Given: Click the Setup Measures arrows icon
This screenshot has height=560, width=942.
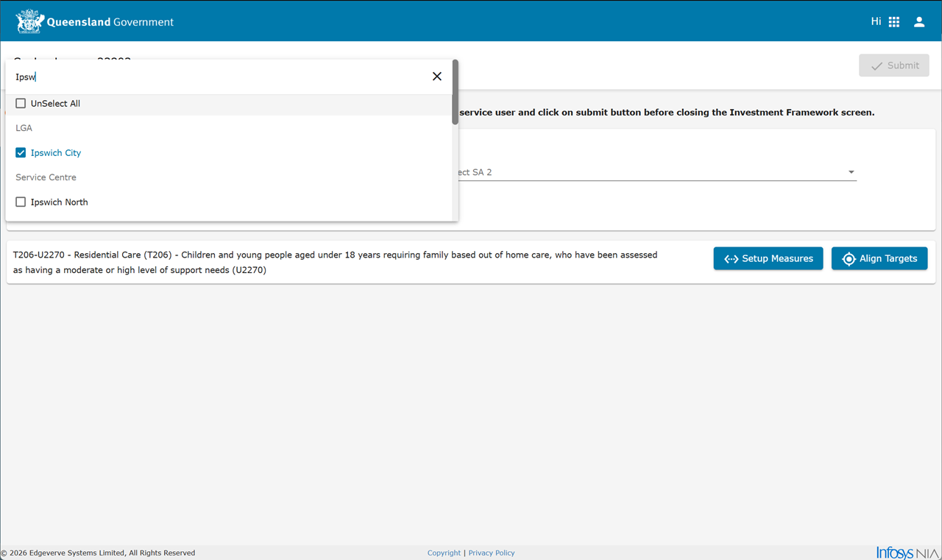Looking at the screenshot, I should tap(731, 259).
